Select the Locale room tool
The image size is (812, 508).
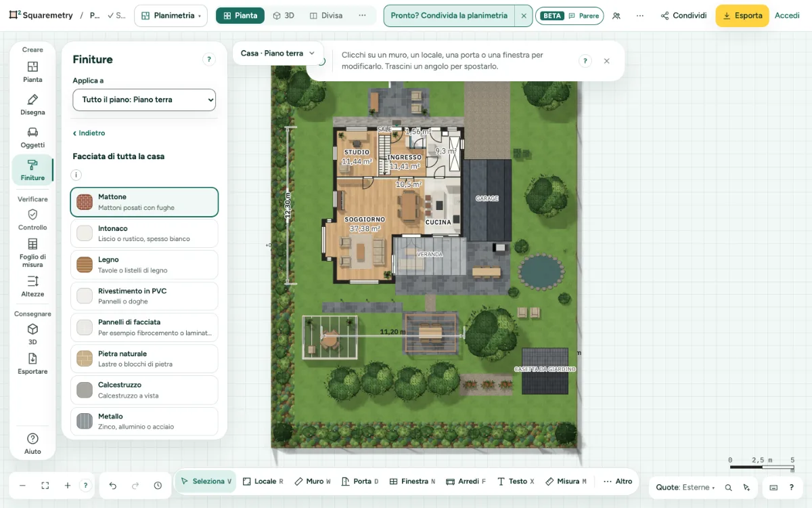263,482
